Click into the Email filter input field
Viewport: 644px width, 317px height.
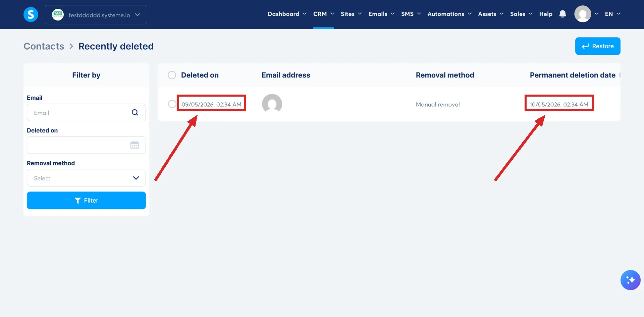(x=86, y=112)
